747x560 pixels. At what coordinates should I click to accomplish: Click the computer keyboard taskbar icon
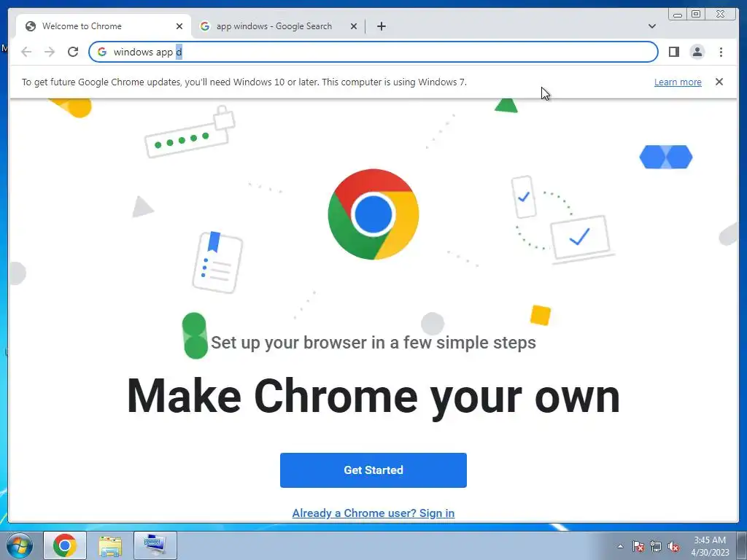155,545
